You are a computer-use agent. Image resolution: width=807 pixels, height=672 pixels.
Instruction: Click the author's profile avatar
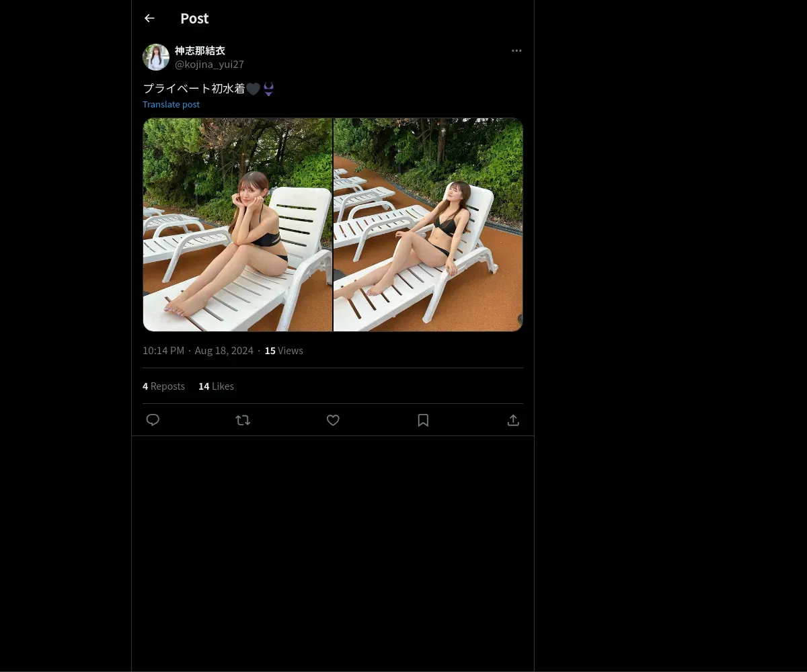pyautogui.click(x=156, y=57)
